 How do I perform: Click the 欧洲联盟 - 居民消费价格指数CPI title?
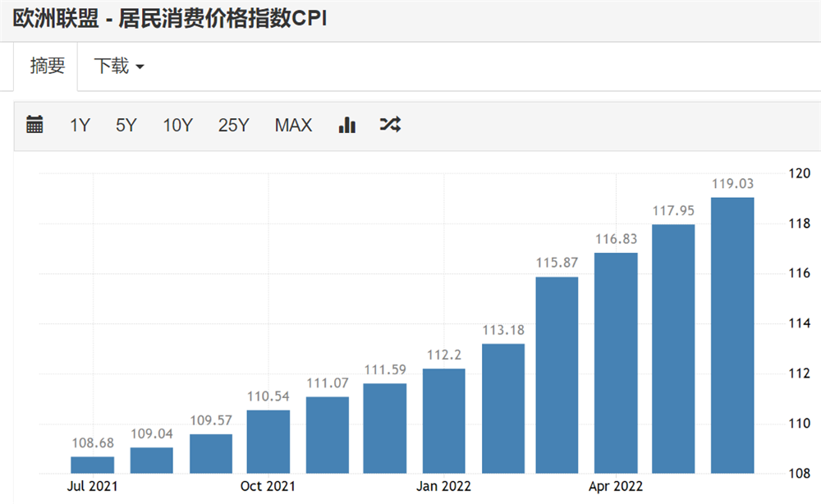[170, 19]
